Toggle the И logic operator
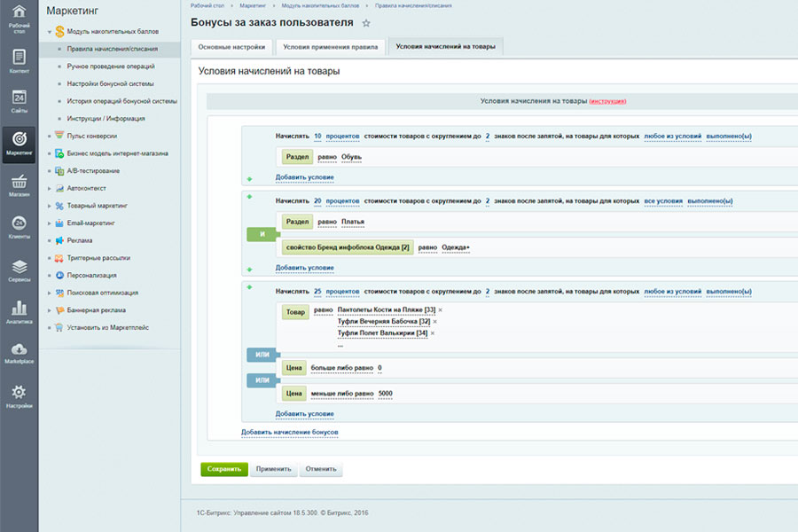Image resolution: width=798 pixels, height=532 pixels. pos(262,235)
